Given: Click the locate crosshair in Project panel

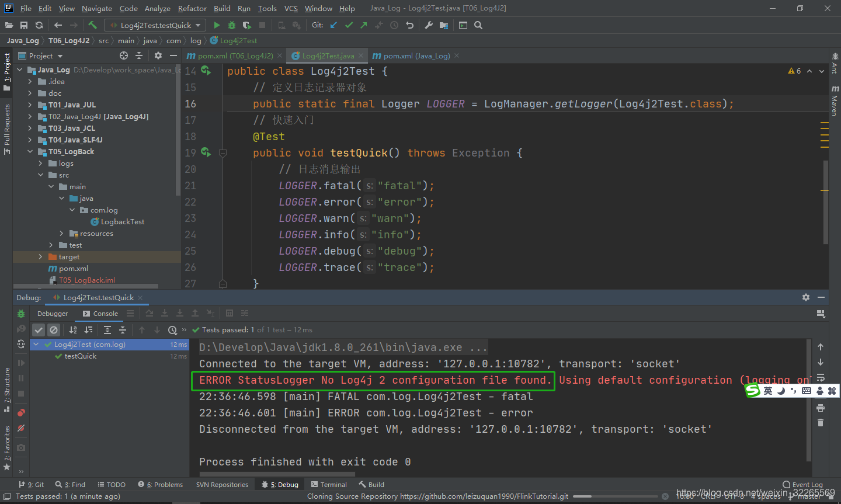Looking at the screenshot, I should pyautogui.click(x=124, y=55).
